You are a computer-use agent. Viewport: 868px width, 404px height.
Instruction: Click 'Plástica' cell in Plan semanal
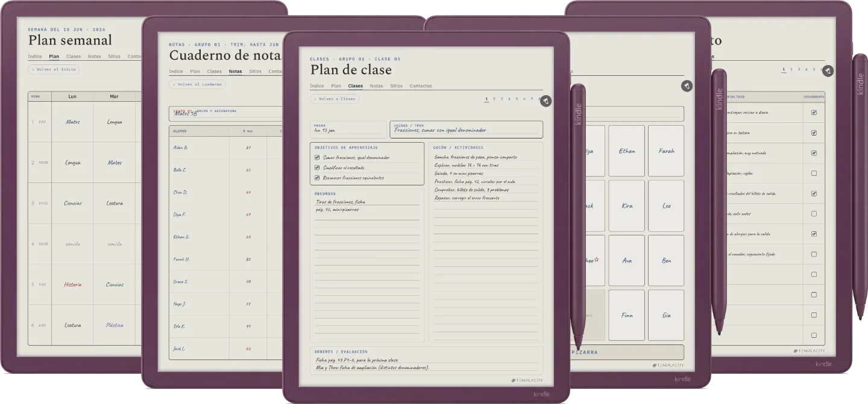pos(115,325)
